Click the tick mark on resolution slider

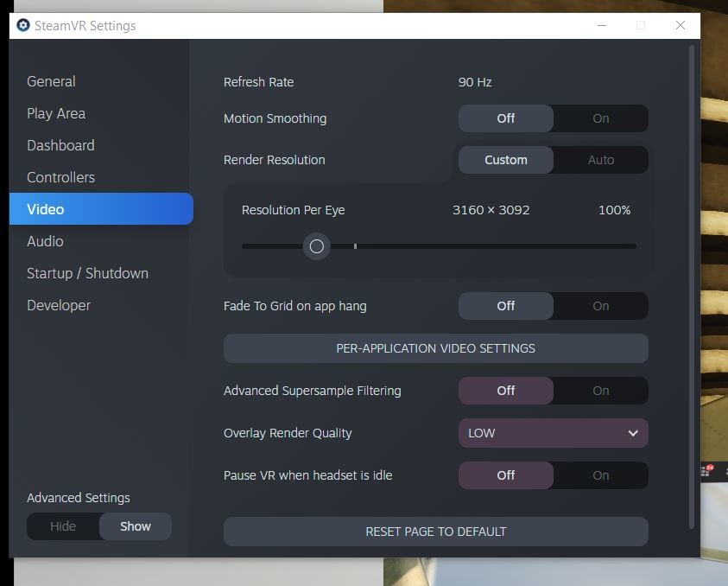[x=355, y=246]
